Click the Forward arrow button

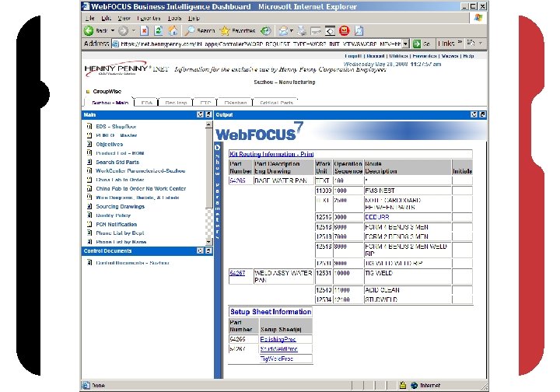123,31
